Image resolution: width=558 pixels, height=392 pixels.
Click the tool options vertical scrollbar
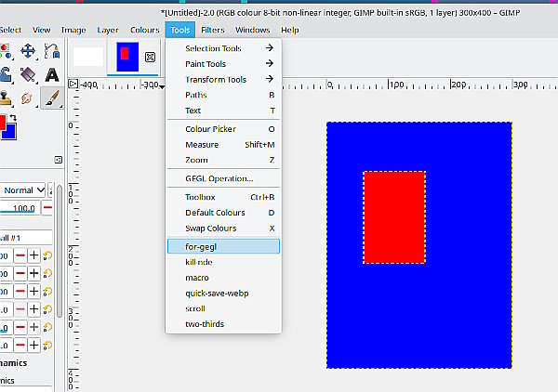click(60, 251)
